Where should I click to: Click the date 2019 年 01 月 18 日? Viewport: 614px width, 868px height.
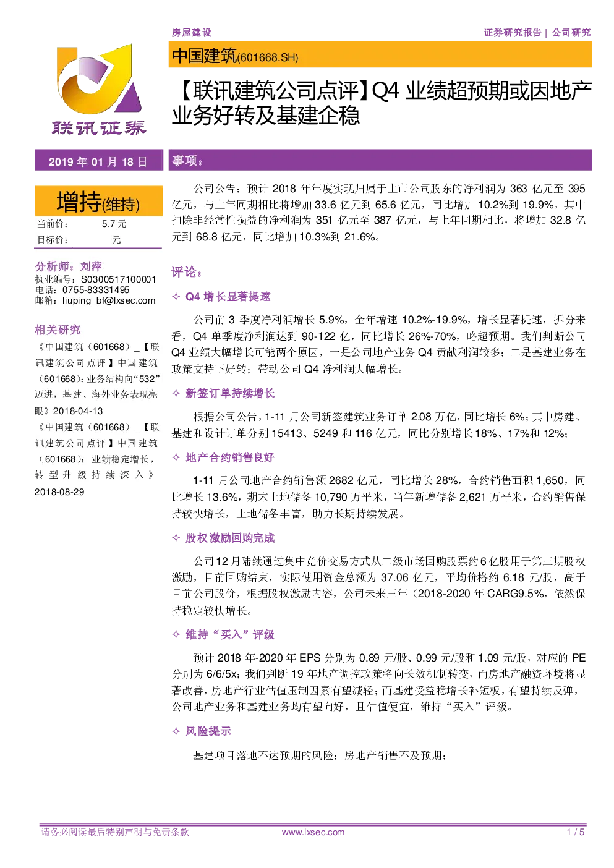coord(98,162)
